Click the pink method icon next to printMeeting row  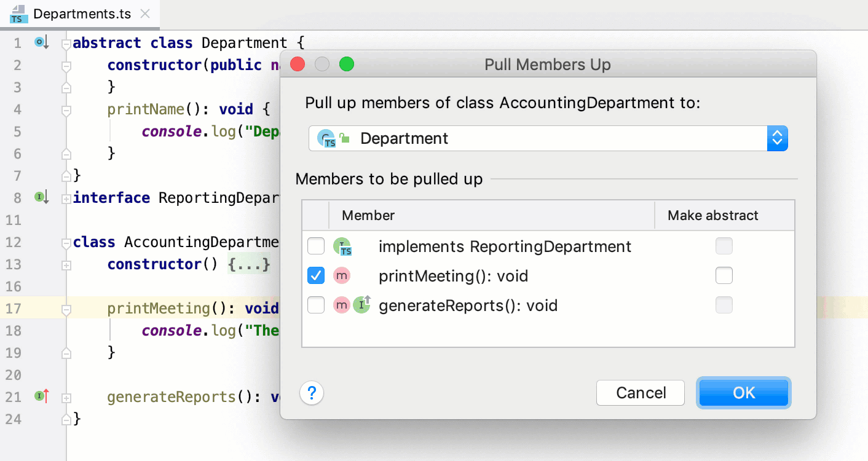click(342, 275)
